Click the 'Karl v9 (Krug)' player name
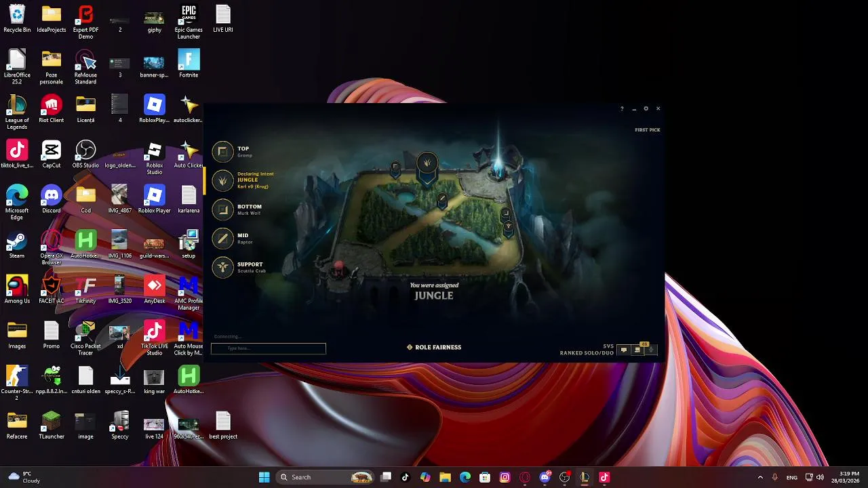Screen dimensions: 868x488 253,186
